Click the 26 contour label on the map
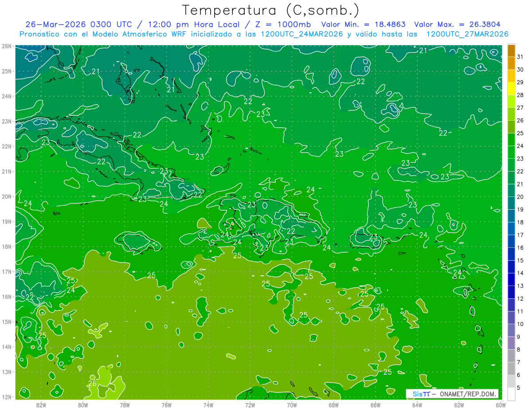Screen dimensions: 532x411 pyautogui.click(x=92, y=384)
